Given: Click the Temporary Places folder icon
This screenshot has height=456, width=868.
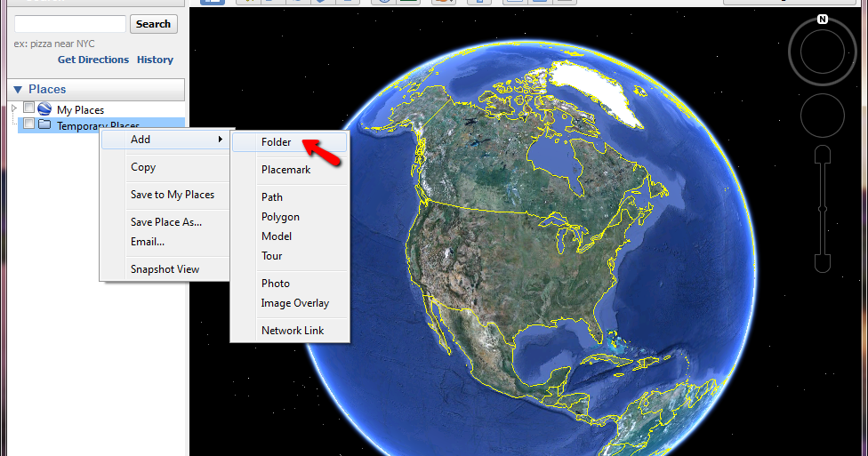Looking at the screenshot, I should point(44,124).
